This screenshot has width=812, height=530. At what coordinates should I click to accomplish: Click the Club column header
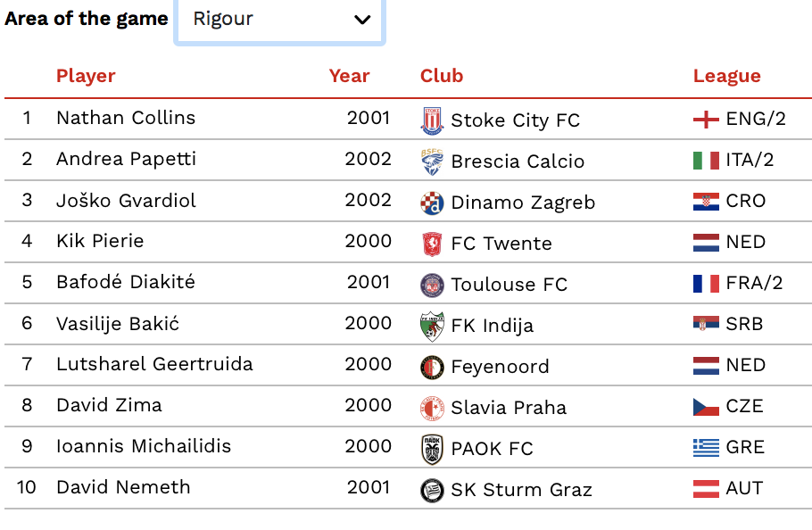(x=442, y=76)
